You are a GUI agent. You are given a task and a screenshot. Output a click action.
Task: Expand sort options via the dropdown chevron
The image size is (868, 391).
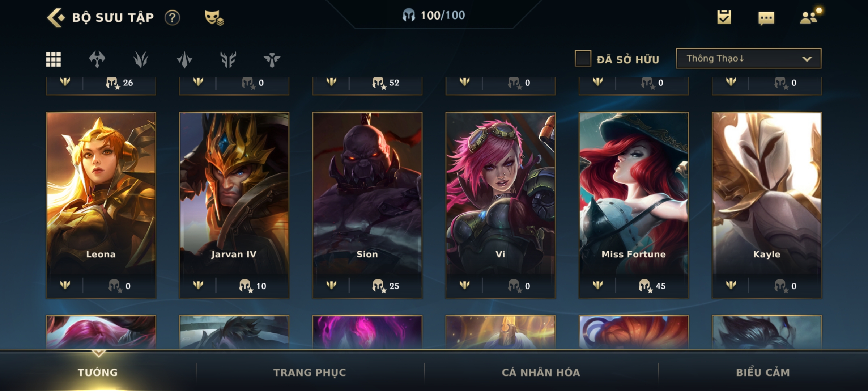(x=807, y=59)
